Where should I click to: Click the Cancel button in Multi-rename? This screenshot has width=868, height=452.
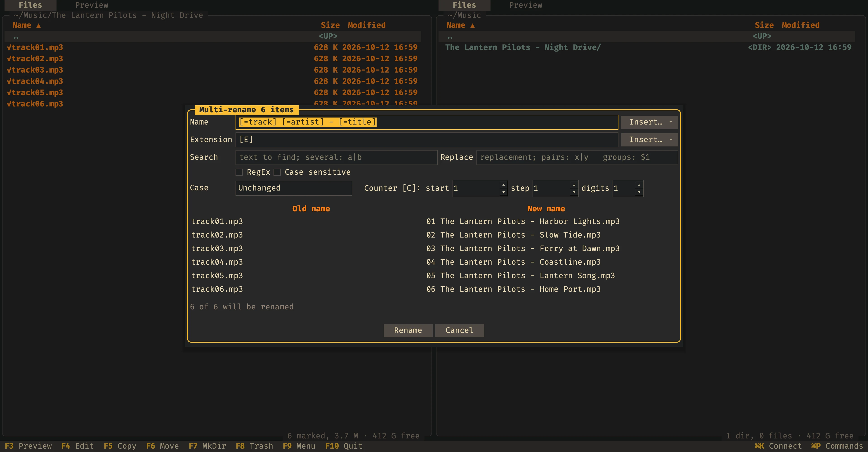(460, 330)
